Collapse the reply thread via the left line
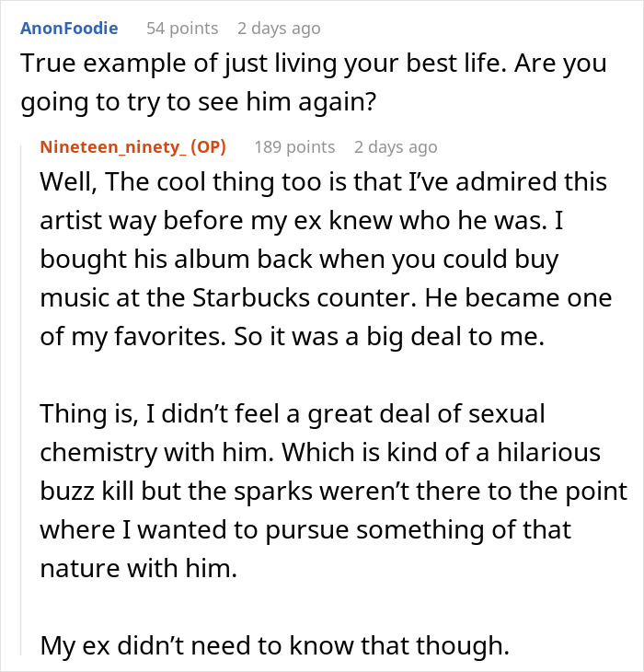The width and height of the screenshot is (644, 672). pyautogui.click(x=21, y=400)
